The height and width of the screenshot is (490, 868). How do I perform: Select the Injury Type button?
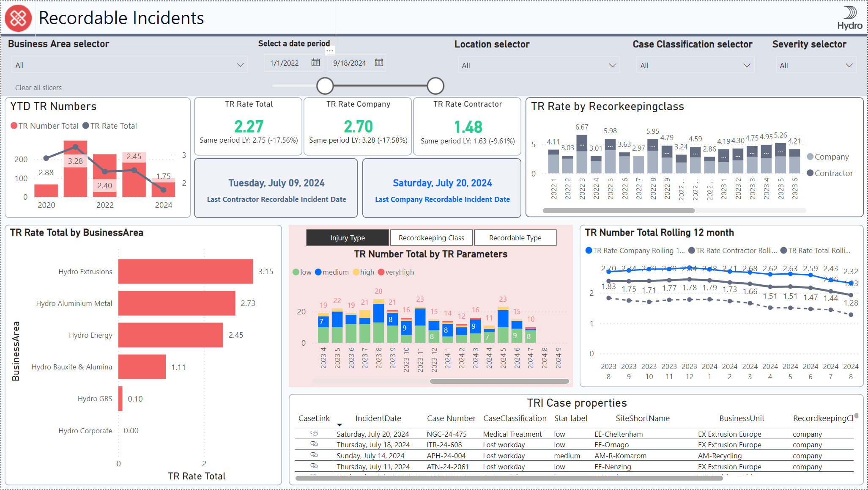[x=347, y=237]
